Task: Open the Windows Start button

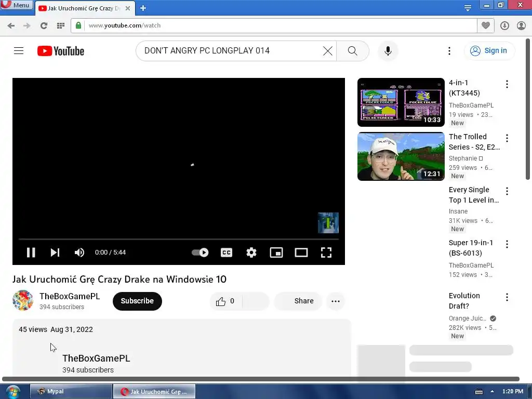Action: pos(12,392)
